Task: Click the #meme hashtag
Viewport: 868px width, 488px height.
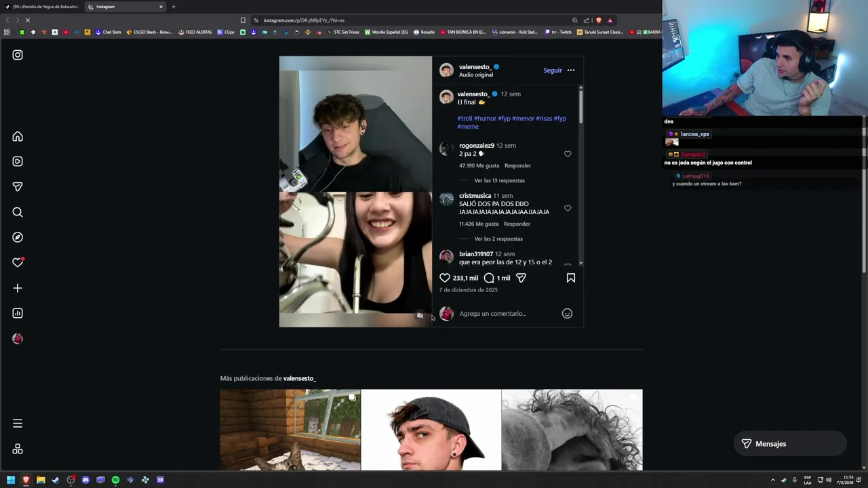Action: point(468,127)
